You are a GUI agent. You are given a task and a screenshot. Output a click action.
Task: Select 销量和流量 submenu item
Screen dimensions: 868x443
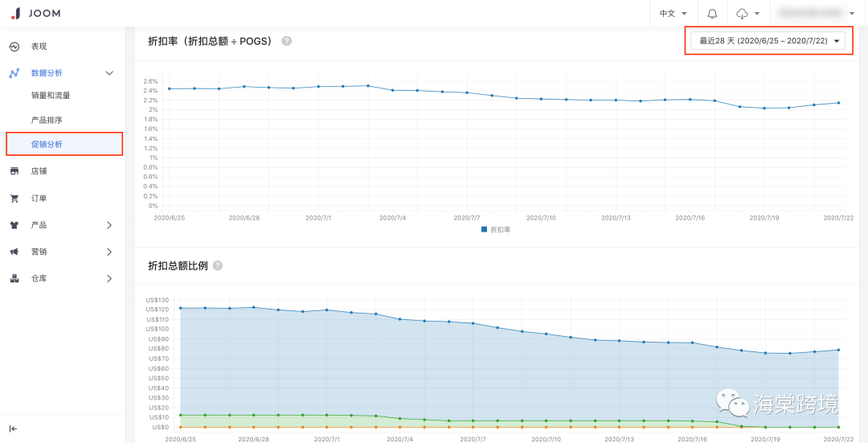51,95
